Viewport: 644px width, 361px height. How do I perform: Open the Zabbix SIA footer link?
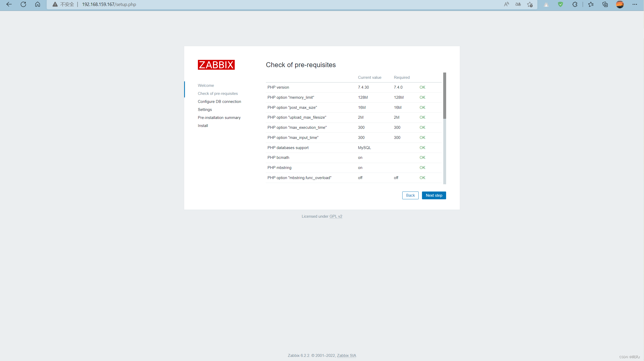pyautogui.click(x=346, y=356)
